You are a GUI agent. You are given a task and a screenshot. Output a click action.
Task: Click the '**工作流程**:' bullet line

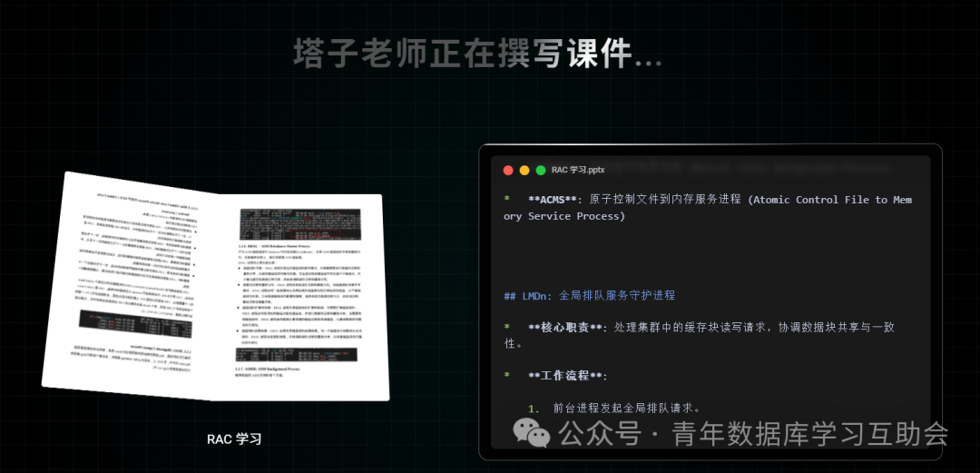[x=556, y=376]
